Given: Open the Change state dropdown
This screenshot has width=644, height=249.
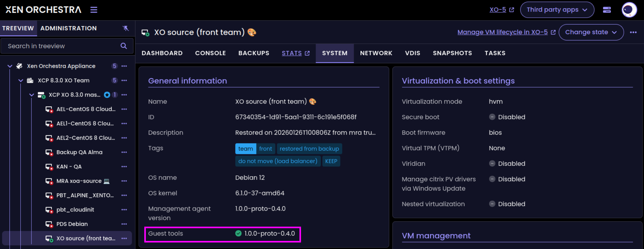Looking at the screenshot, I should pos(591,32).
